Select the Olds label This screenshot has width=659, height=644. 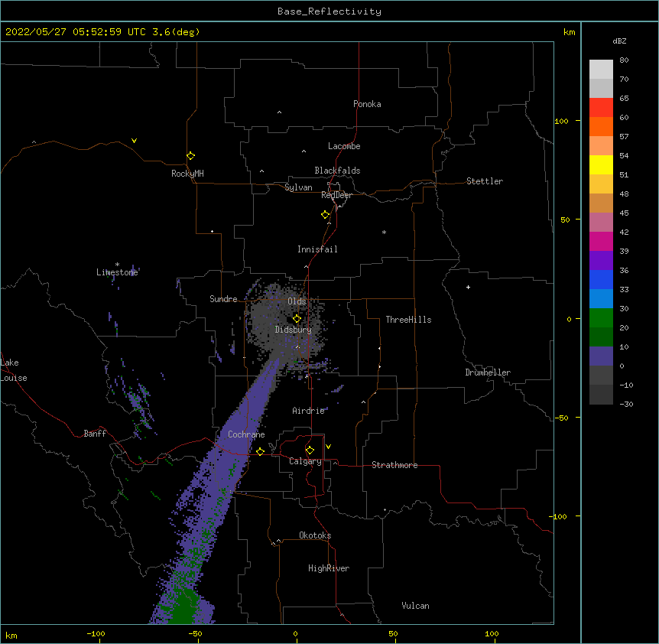[x=297, y=301]
